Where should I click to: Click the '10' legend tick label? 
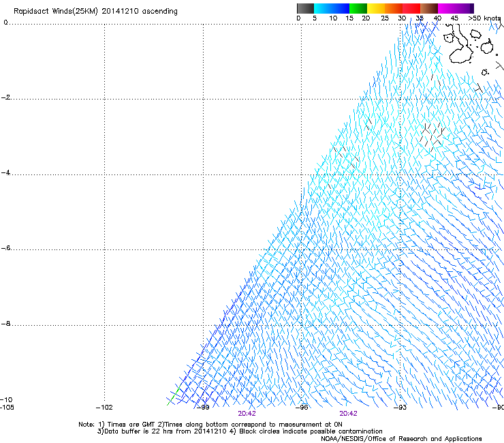[333, 18]
